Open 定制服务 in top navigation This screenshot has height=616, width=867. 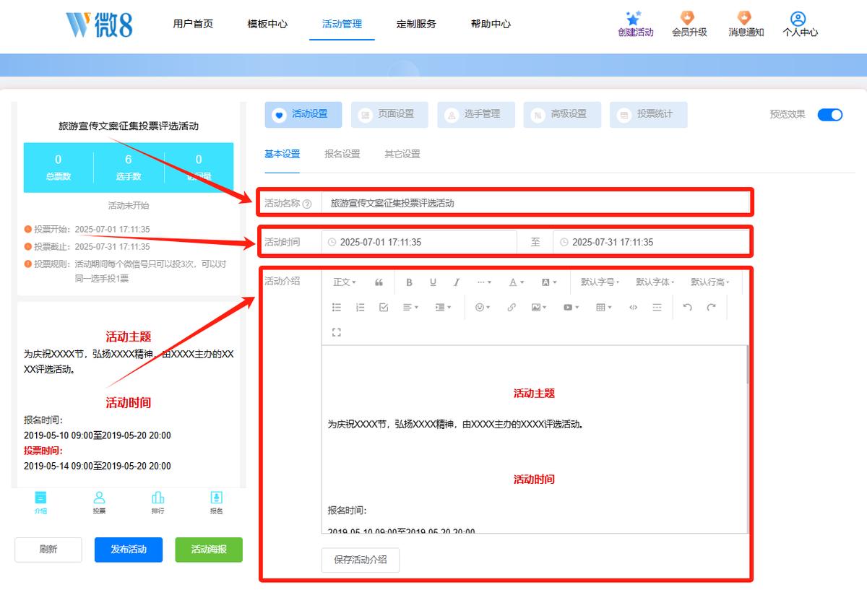point(416,24)
